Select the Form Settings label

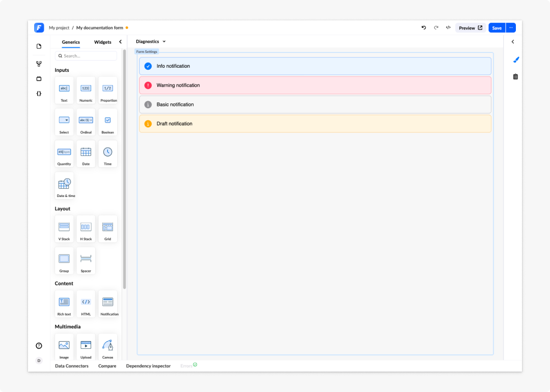pyautogui.click(x=147, y=51)
